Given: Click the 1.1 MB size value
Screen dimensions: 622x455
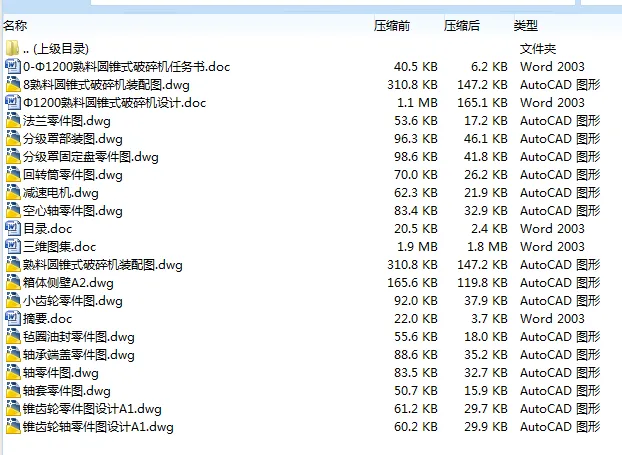Looking at the screenshot, I should [x=417, y=103].
